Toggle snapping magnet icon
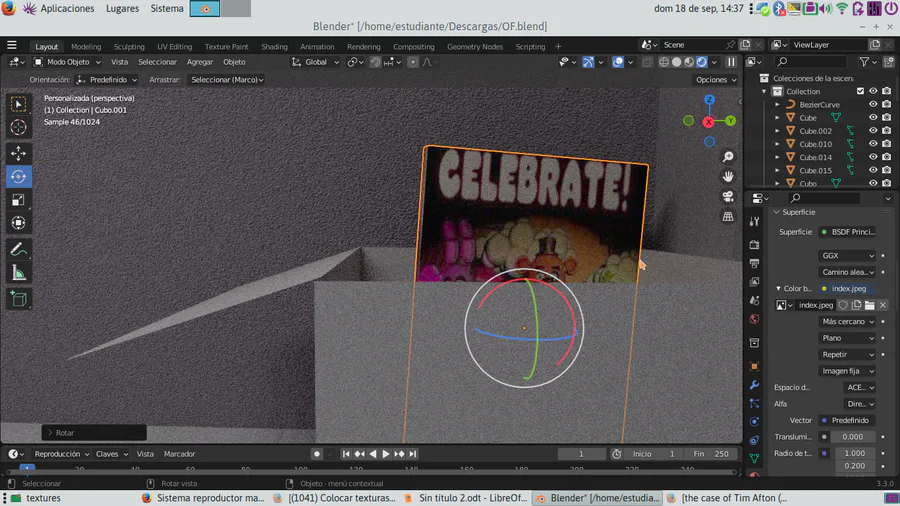Image resolution: width=900 pixels, height=506 pixels. (375, 62)
